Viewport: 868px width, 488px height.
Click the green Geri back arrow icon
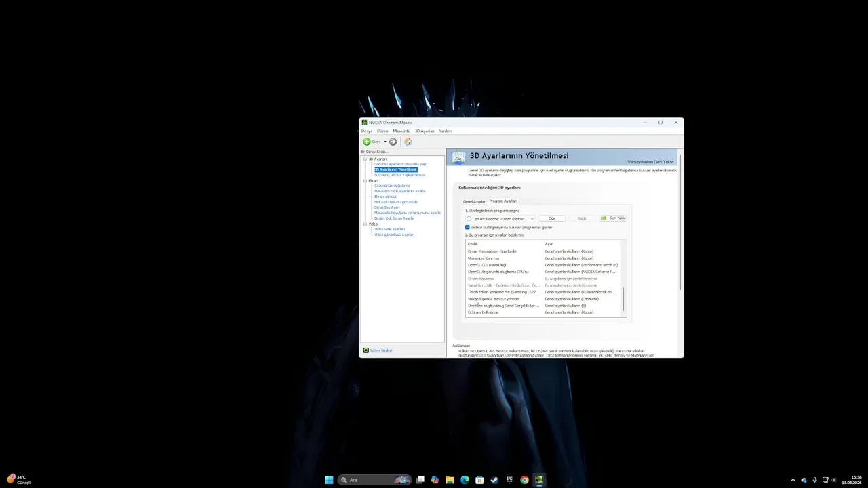tap(367, 142)
